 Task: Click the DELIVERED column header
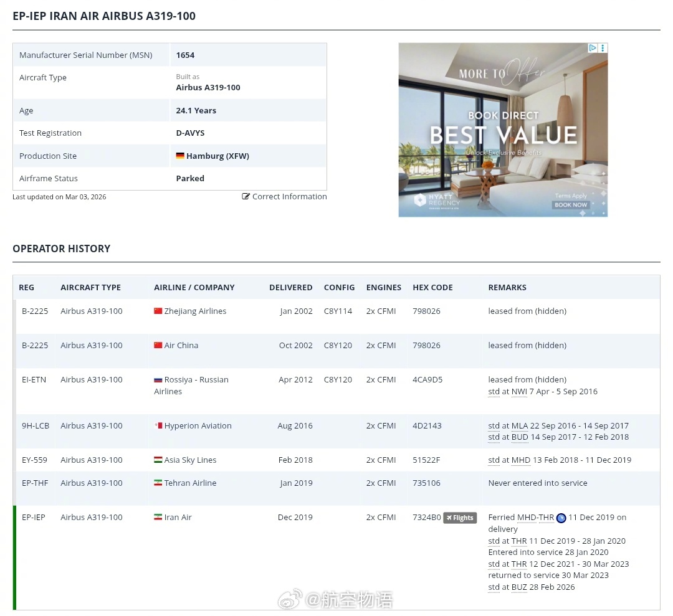pos(290,287)
